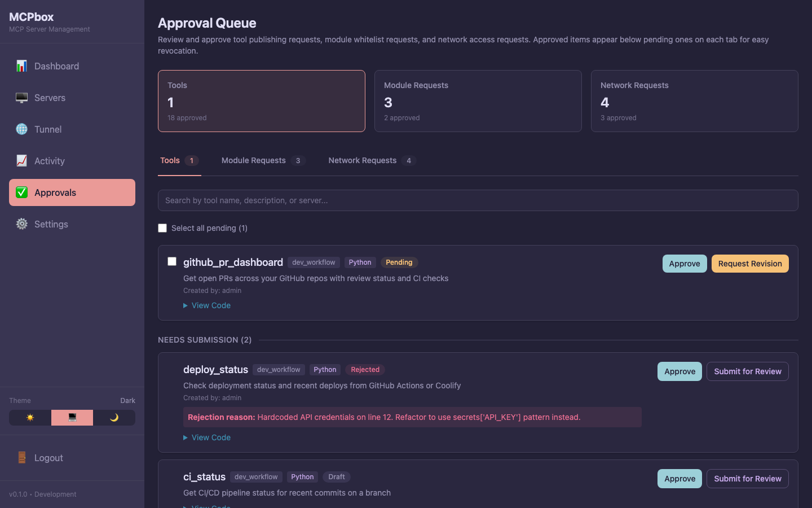The height and width of the screenshot is (508, 812).
Task: View Activity using the chart icon
Action: click(21, 161)
